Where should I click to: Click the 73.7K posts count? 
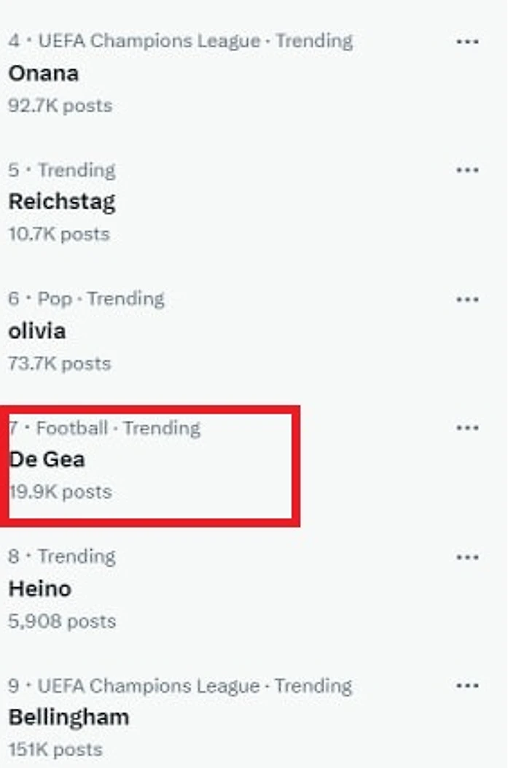coord(59,363)
